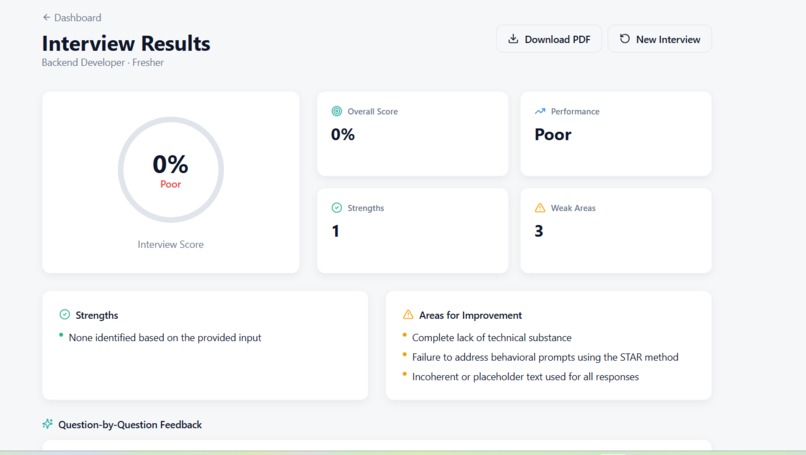Go back via the Dashboard link
806x455 pixels.
pos(72,17)
